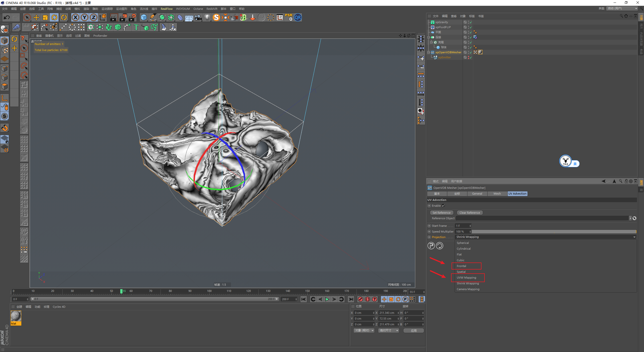This screenshot has width=644, height=352.
Task: Open the RealFlow menu
Action: (167, 9)
